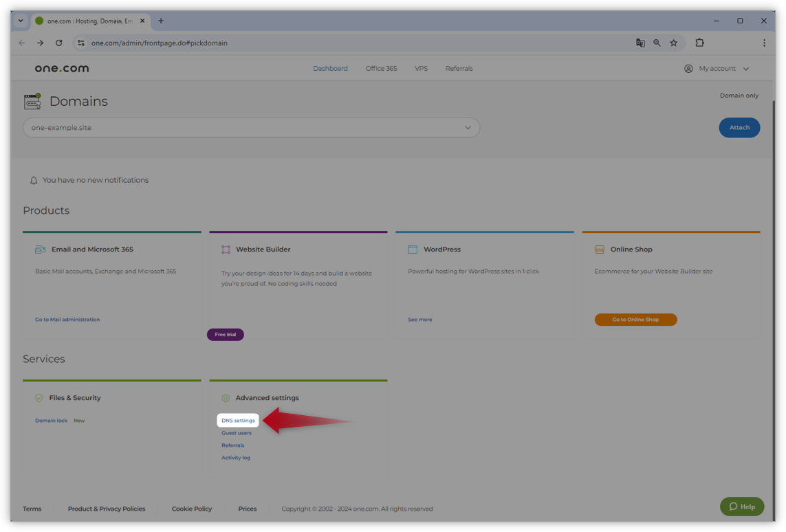This screenshot has height=532, width=786.
Task: Open the VPS navigation item
Action: (421, 68)
